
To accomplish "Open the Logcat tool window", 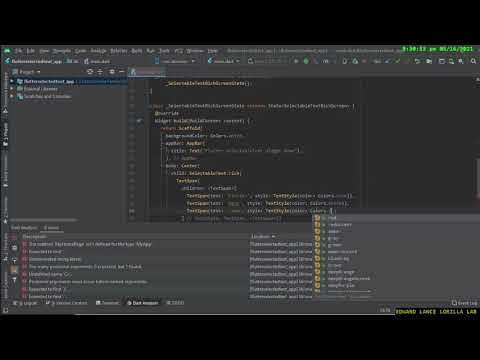I will (x=25, y=303).
